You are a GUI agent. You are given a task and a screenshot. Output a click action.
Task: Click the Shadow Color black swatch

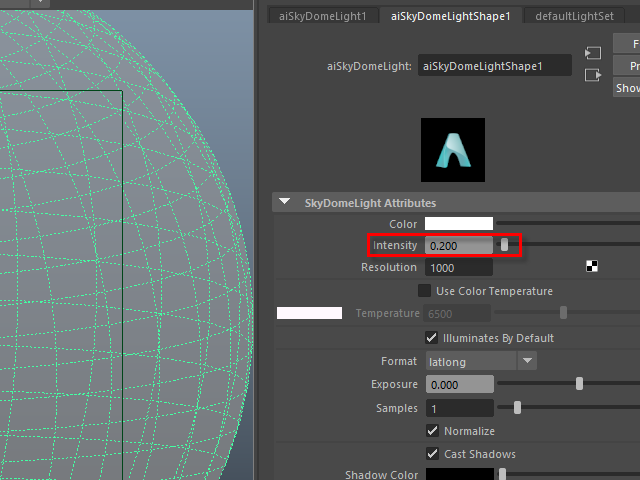click(459, 474)
